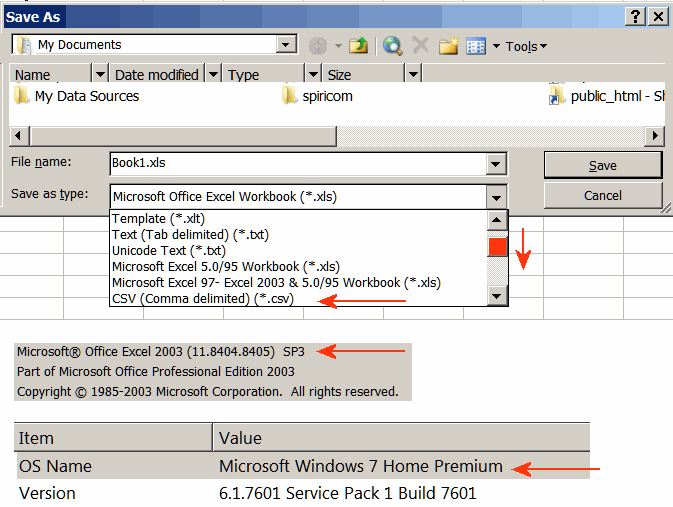Expand the File name history dropdown
This screenshot has width=673, height=507.
click(x=496, y=164)
